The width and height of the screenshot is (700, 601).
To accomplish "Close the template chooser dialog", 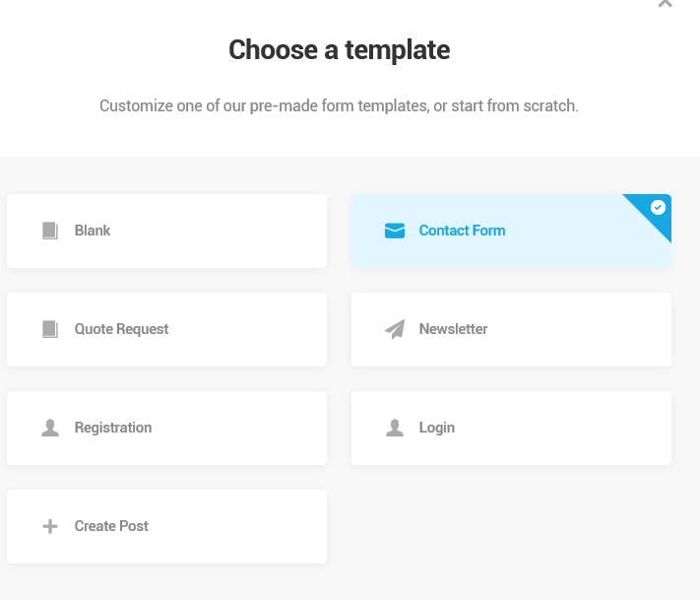I will tap(666, 3).
